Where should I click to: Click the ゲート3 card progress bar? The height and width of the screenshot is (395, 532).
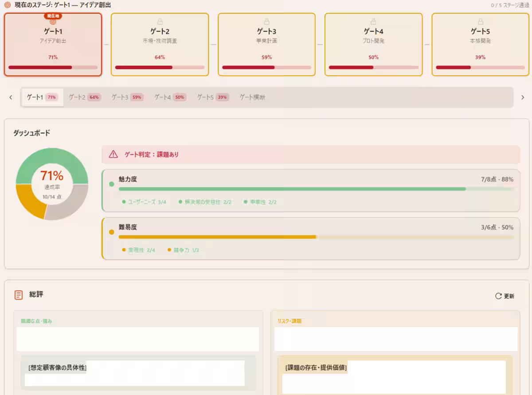(266, 67)
